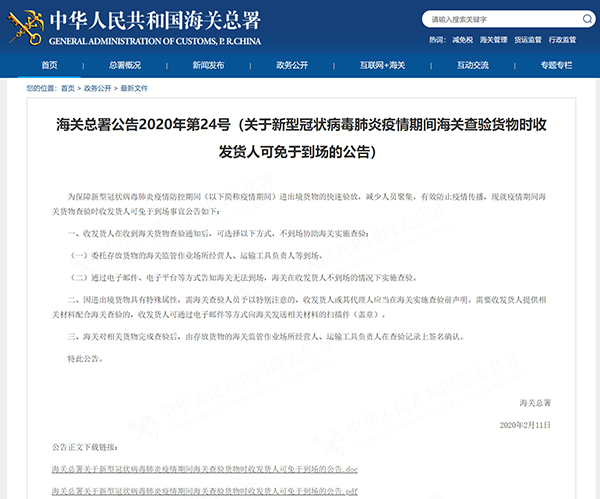The image size is (600, 499).
Task: Click item (一) 委托存放货物的海关监管作业场所经营人
Action: point(195,255)
